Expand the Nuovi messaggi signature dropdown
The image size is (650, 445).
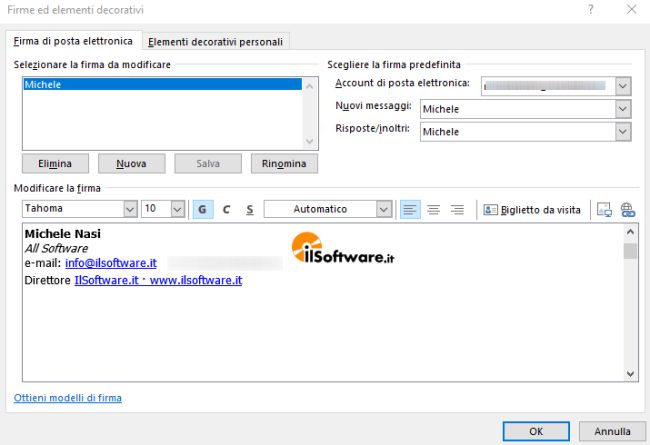(623, 109)
